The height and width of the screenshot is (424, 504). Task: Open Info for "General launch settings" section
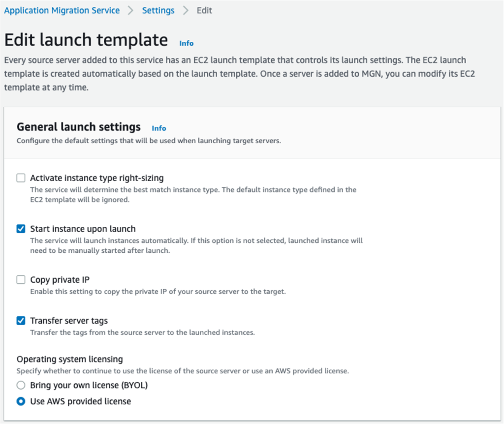158,128
